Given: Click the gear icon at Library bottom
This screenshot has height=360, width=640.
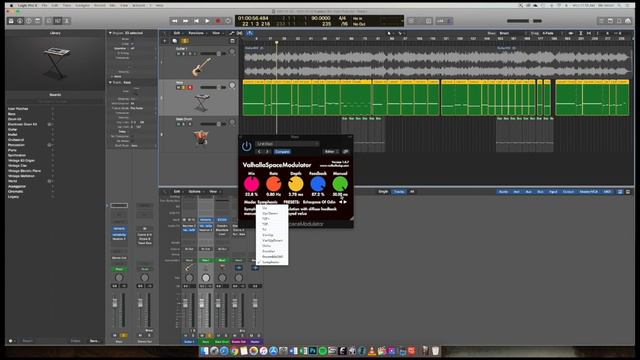Looking at the screenshot, I should [x=11, y=341].
